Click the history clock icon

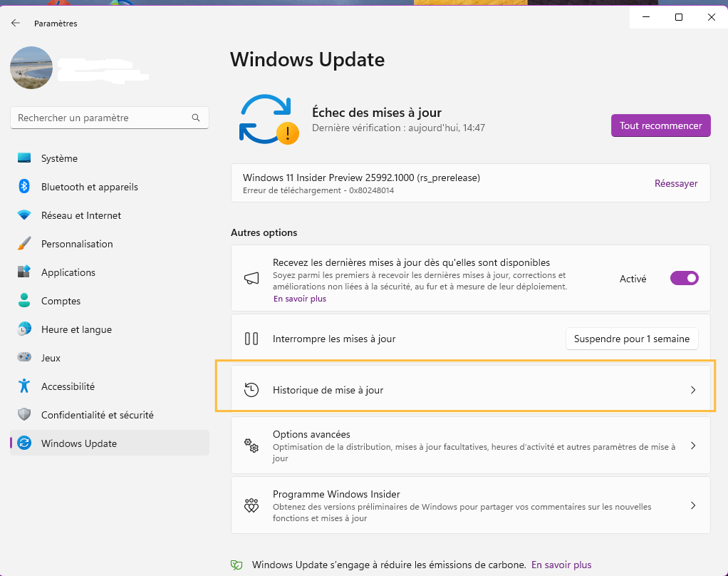tap(251, 390)
